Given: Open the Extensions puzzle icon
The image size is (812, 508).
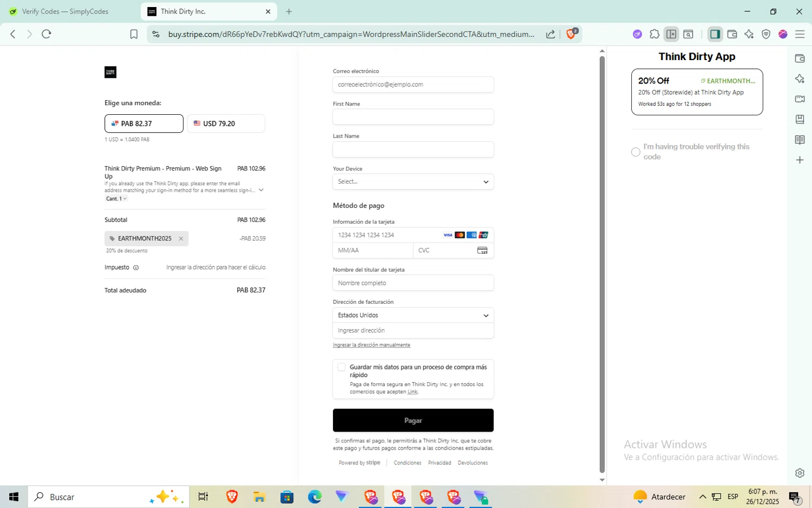Looking at the screenshot, I should pyautogui.click(x=654, y=34).
